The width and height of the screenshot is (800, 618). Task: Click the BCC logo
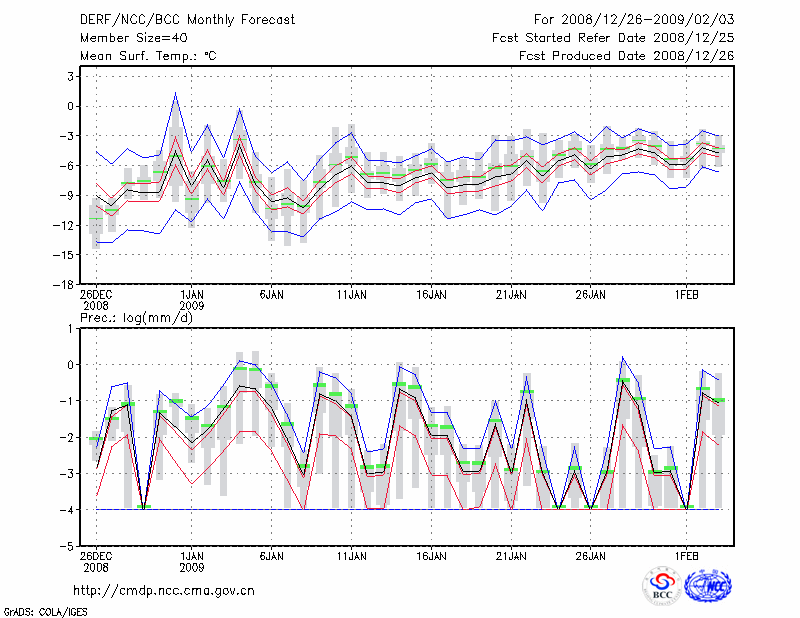pos(662,586)
